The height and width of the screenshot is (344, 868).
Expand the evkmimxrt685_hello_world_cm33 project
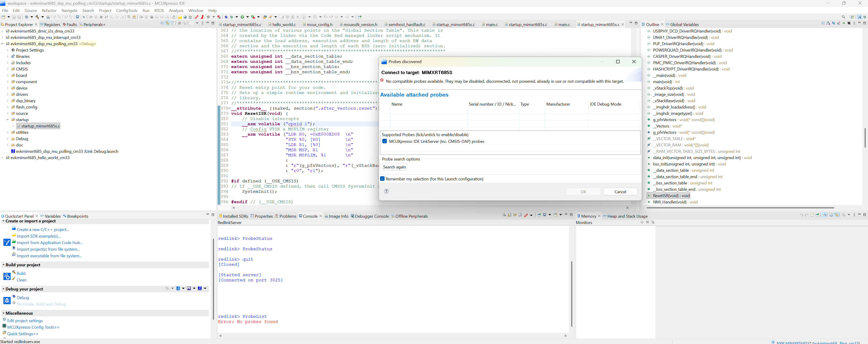[x=2, y=158]
